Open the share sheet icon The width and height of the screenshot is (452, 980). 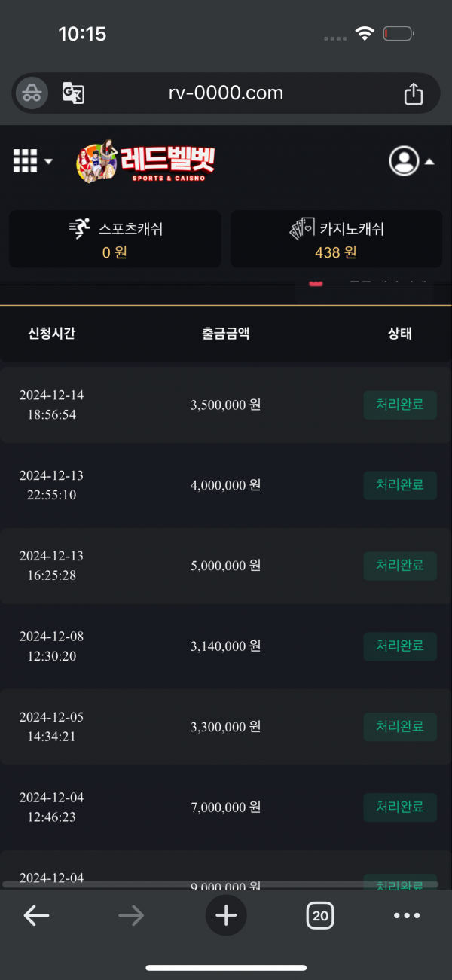(x=413, y=93)
